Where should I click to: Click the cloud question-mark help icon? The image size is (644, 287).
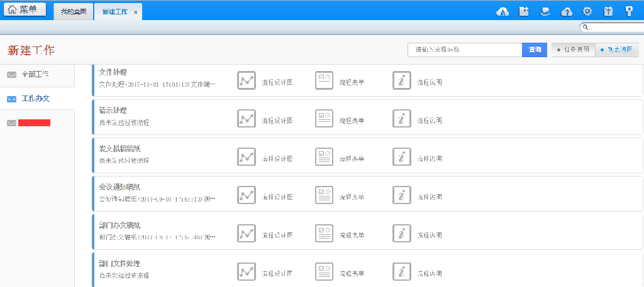567,11
